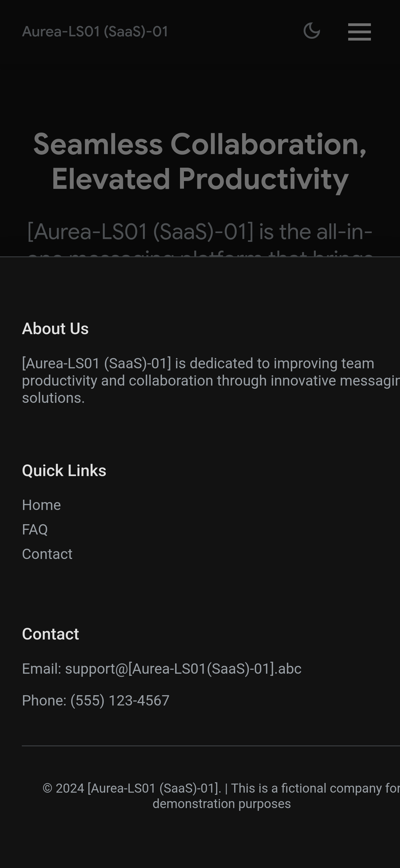Image resolution: width=400 pixels, height=868 pixels.
Task: Click the bold Contact section heading
Action: click(x=51, y=634)
